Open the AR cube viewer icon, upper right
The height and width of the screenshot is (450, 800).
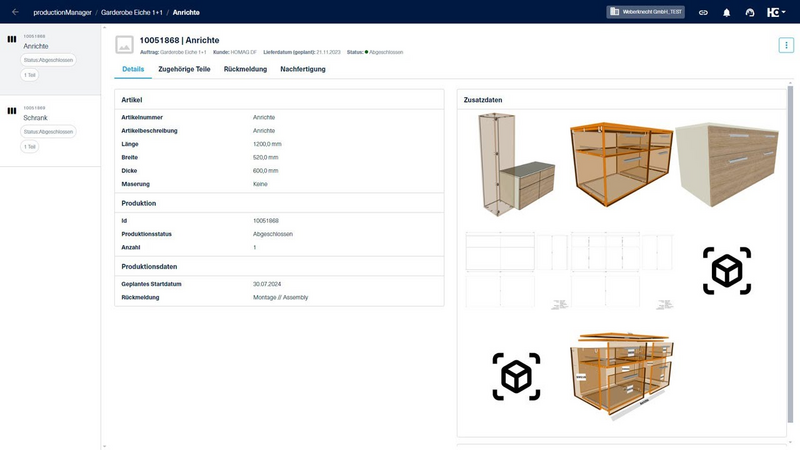[726, 271]
